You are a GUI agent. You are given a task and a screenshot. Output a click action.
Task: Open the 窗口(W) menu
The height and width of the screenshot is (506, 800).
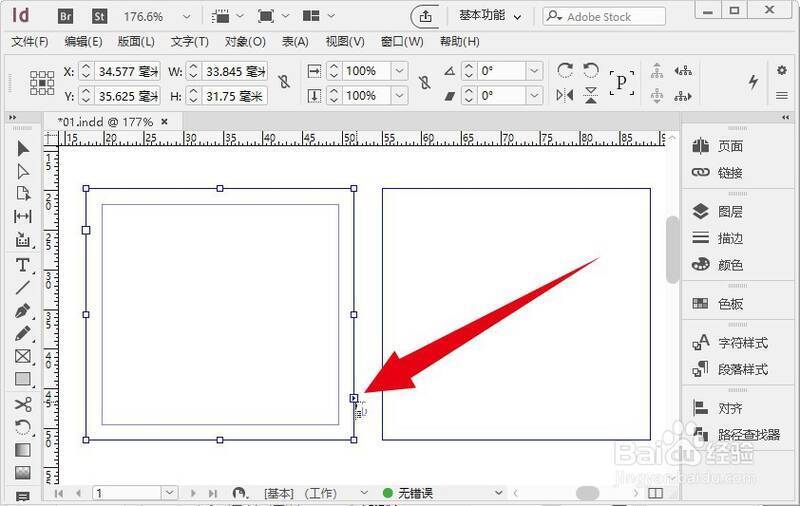pyautogui.click(x=403, y=42)
